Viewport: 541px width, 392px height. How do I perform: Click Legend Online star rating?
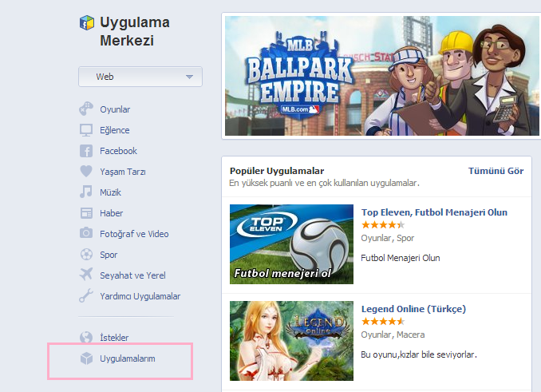pyautogui.click(x=383, y=322)
